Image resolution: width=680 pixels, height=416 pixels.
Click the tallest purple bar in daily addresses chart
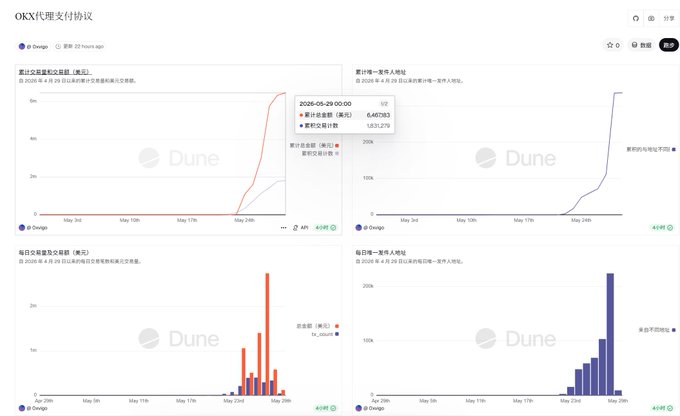(610, 334)
